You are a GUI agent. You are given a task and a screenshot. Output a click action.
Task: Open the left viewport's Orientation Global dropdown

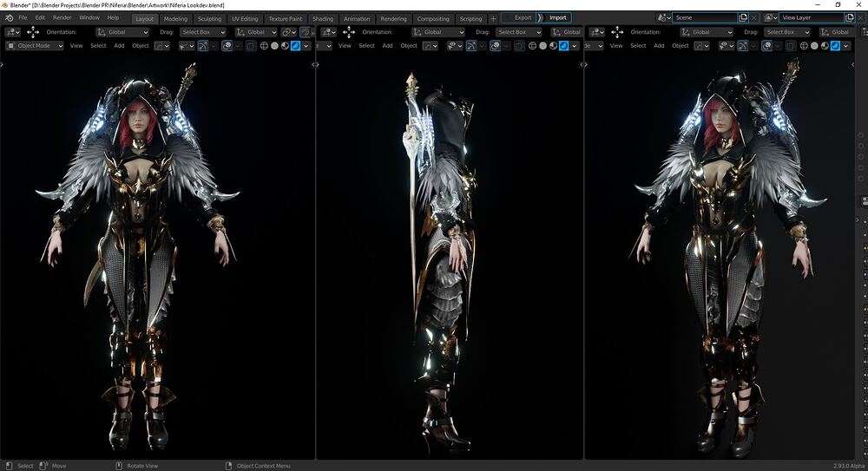122,32
